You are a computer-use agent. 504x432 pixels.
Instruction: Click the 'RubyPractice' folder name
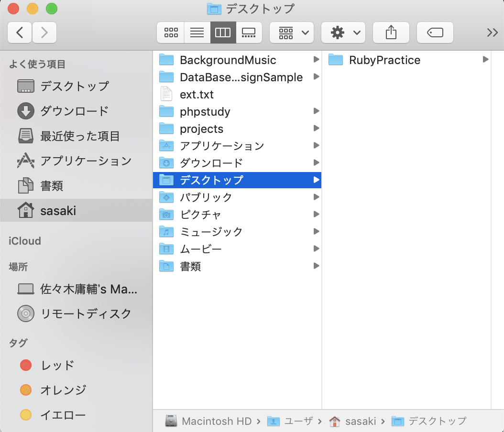(x=385, y=60)
